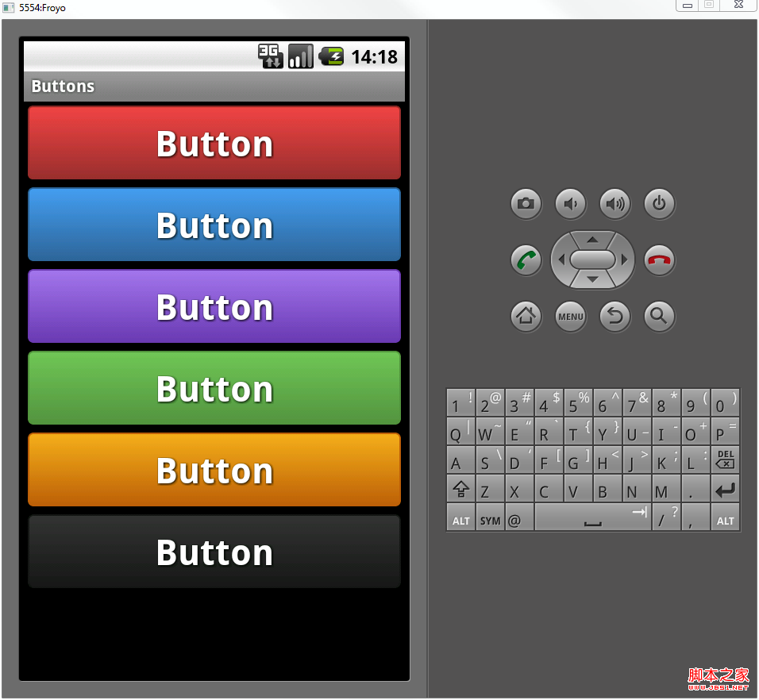Click the spacebar key
759x700 pixels.
592,517
